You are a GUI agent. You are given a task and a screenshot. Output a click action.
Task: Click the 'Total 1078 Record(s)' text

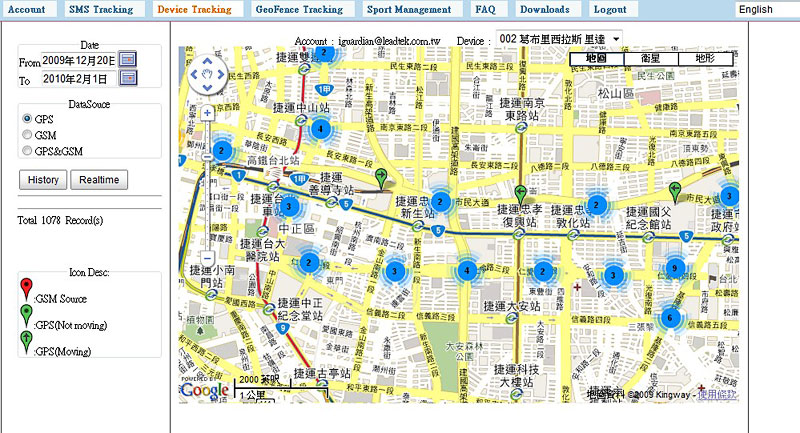[x=60, y=220]
